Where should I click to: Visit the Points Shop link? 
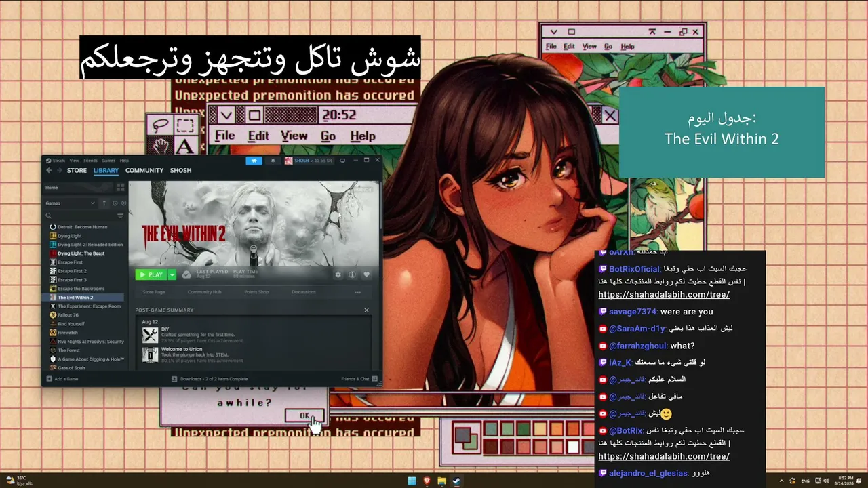click(x=256, y=292)
